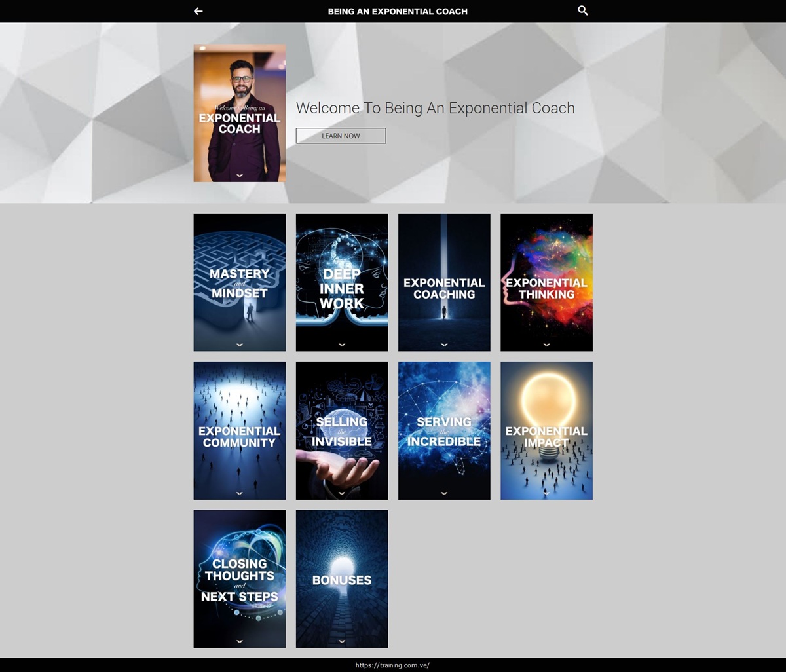Viewport: 786px width, 672px height.
Task: Click the LEARN NOW button
Action: click(x=341, y=136)
